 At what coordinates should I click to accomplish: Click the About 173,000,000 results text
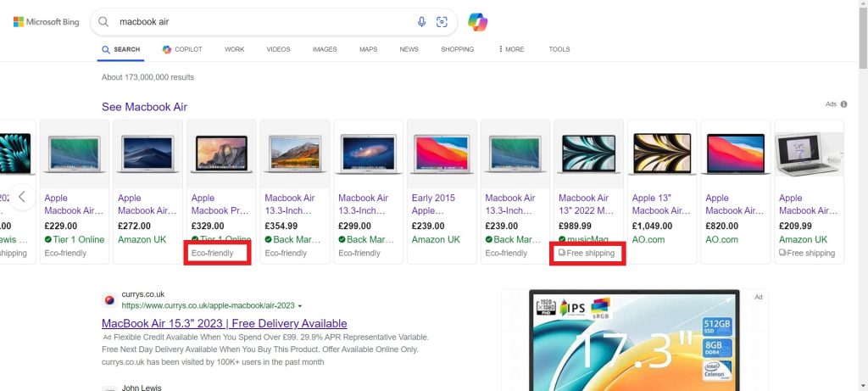(147, 77)
